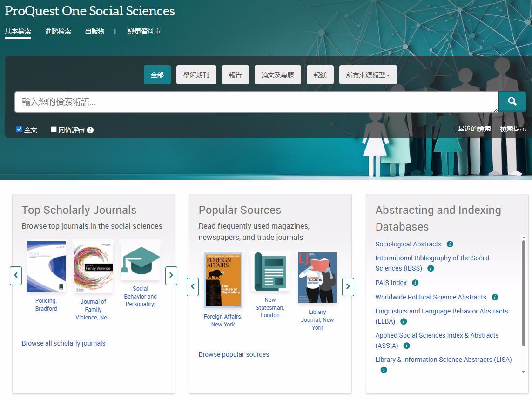The image size is (532, 401).
Task: Open Browse all scholarly journals link
Action: [64, 343]
